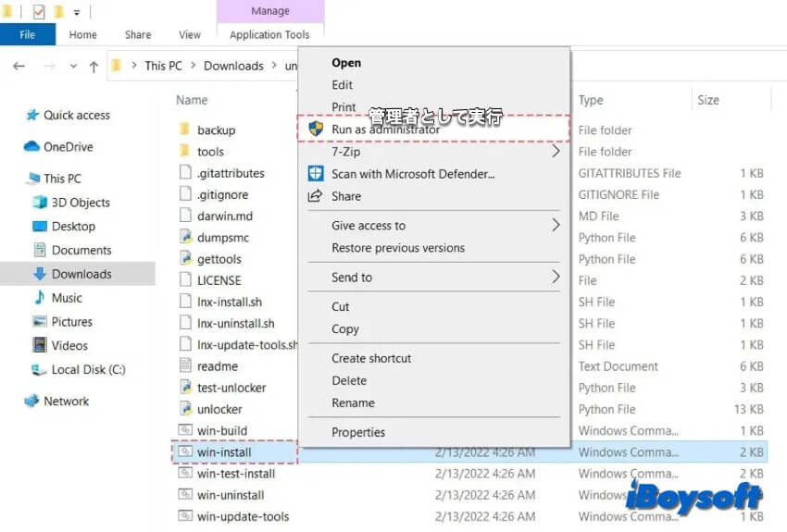Screen dimensions: 787x532
Task: Open recent locations dropdown chevron
Action: click(x=73, y=67)
